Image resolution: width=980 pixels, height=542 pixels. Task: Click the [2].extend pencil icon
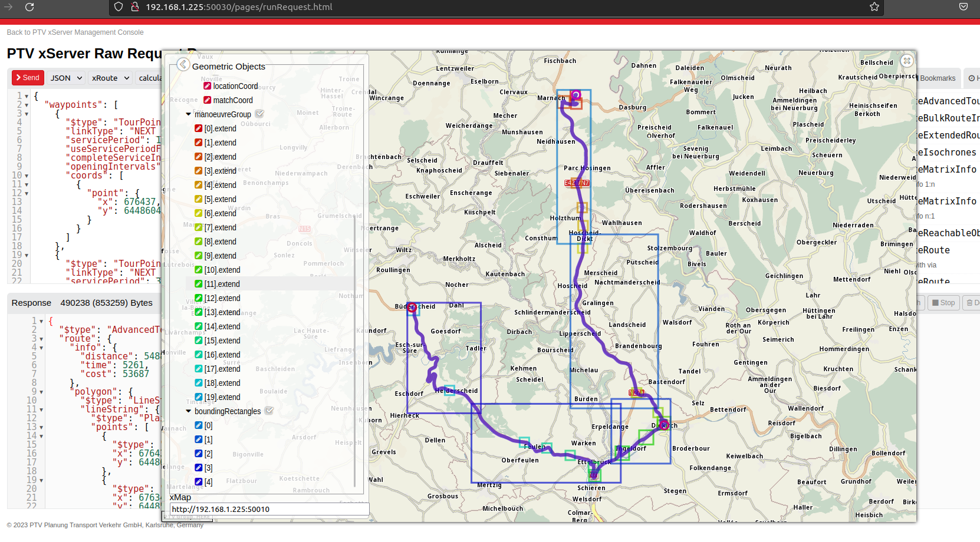(199, 157)
